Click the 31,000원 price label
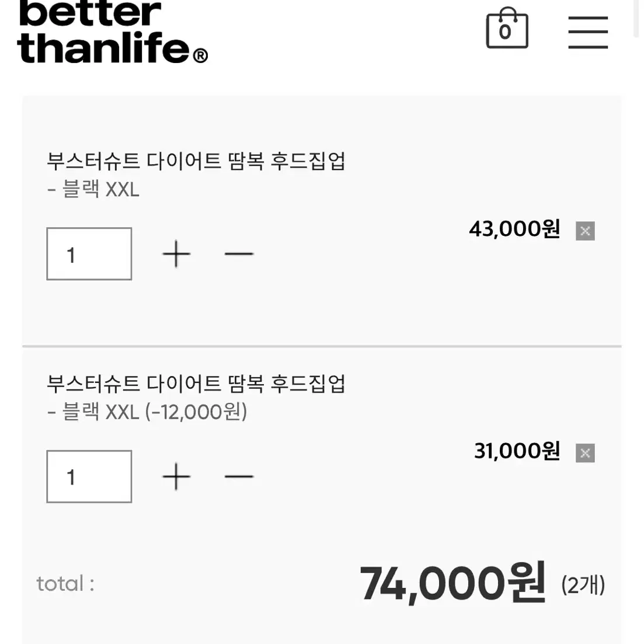The height and width of the screenshot is (644, 644). (x=517, y=451)
